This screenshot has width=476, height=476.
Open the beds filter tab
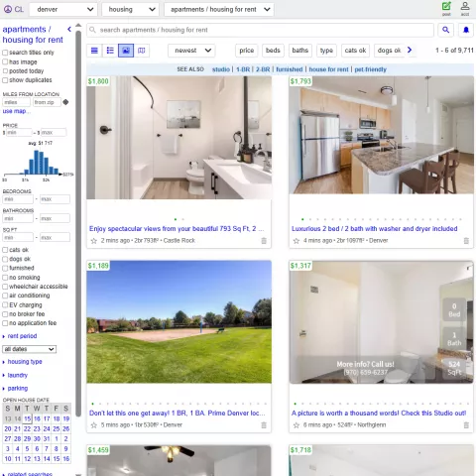273,51
